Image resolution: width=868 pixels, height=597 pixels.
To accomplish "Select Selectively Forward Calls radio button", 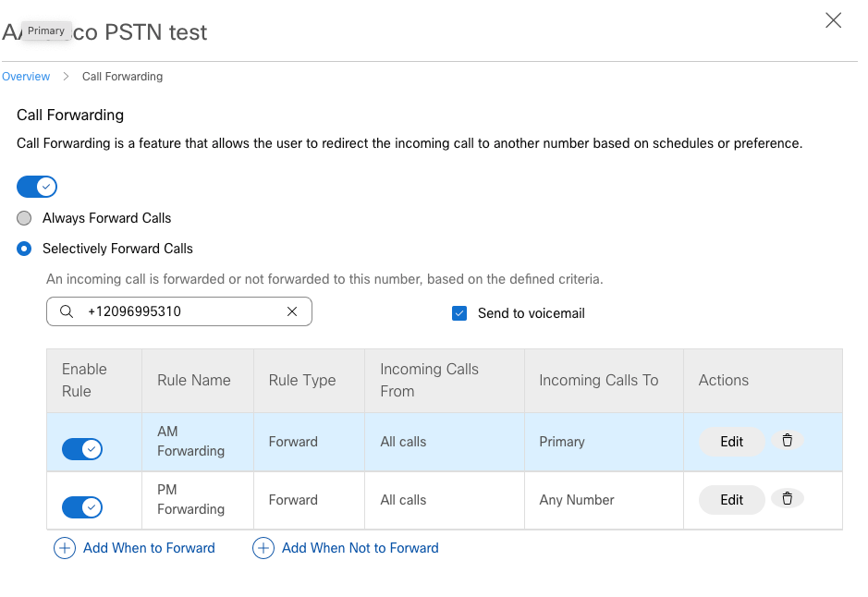I will [24, 249].
